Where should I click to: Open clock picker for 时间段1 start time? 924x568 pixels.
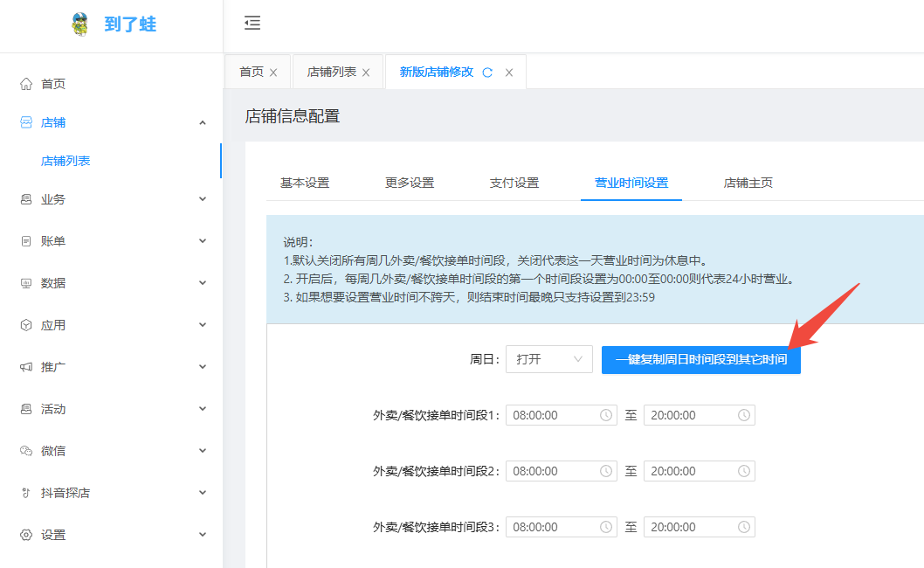tap(605, 415)
